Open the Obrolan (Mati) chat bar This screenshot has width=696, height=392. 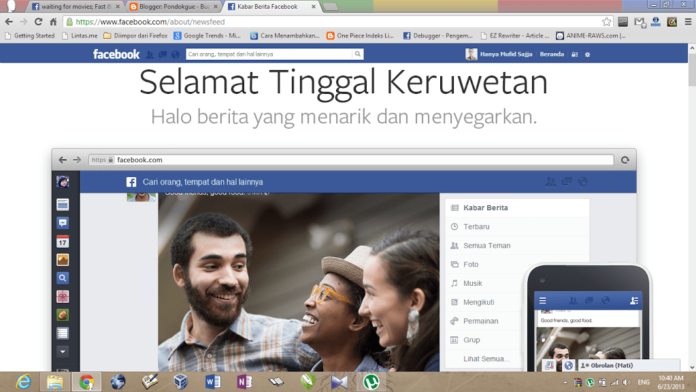coord(628,365)
